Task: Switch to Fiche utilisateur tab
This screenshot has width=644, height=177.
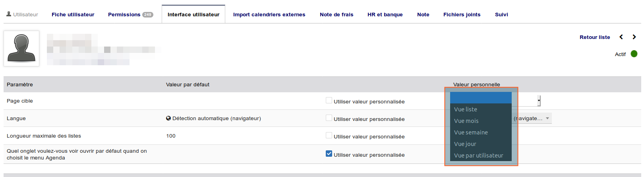Action: (x=73, y=14)
